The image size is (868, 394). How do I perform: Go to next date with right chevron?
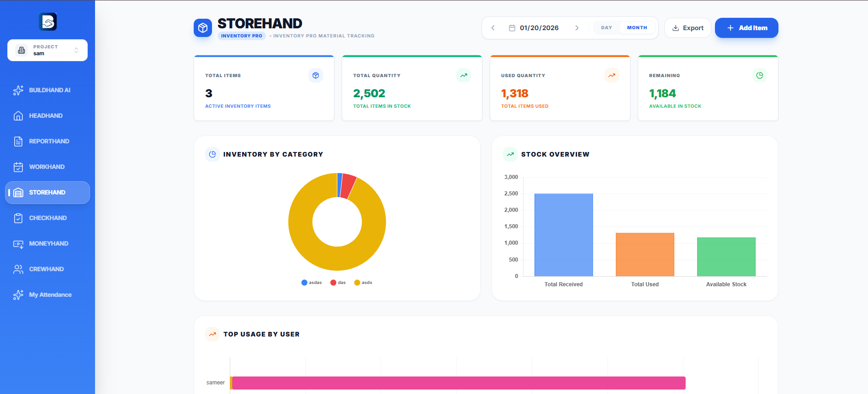(577, 28)
